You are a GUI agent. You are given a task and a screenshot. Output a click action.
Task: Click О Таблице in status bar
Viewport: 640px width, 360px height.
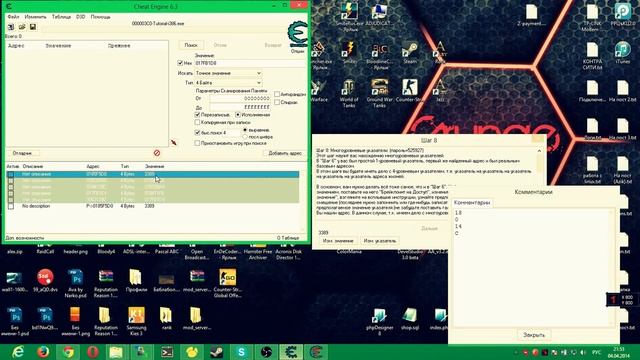pyautogui.click(x=288, y=238)
